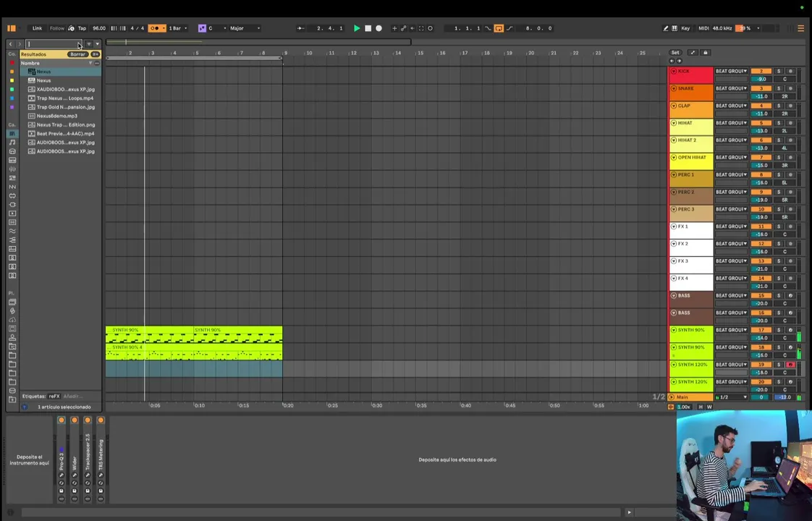Solo the HIHAT track
The image size is (812, 521).
click(778, 123)
